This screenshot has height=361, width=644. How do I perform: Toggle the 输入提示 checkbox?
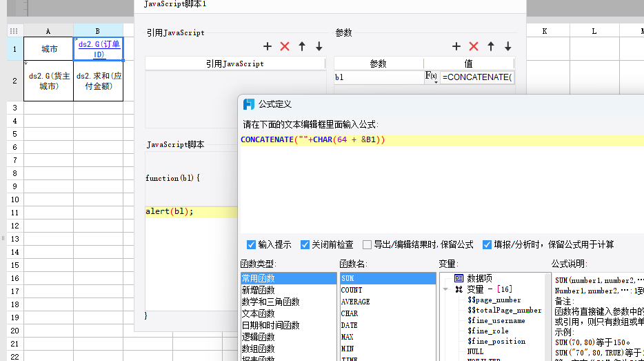(251, 245)
